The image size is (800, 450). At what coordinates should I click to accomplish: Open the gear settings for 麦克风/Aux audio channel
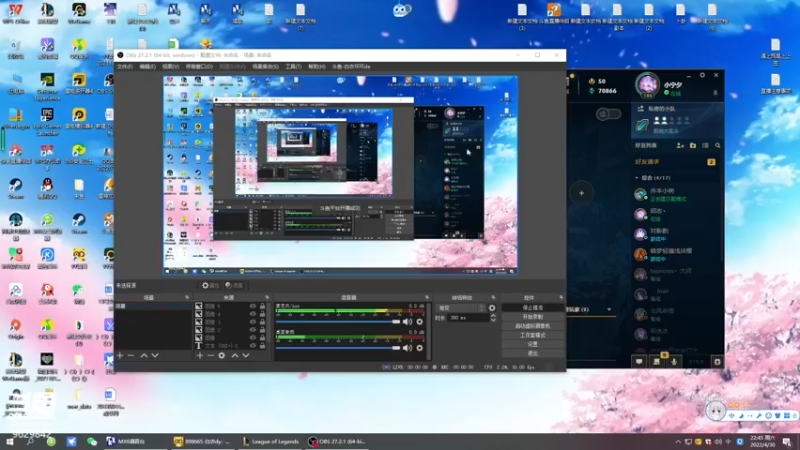419,322
